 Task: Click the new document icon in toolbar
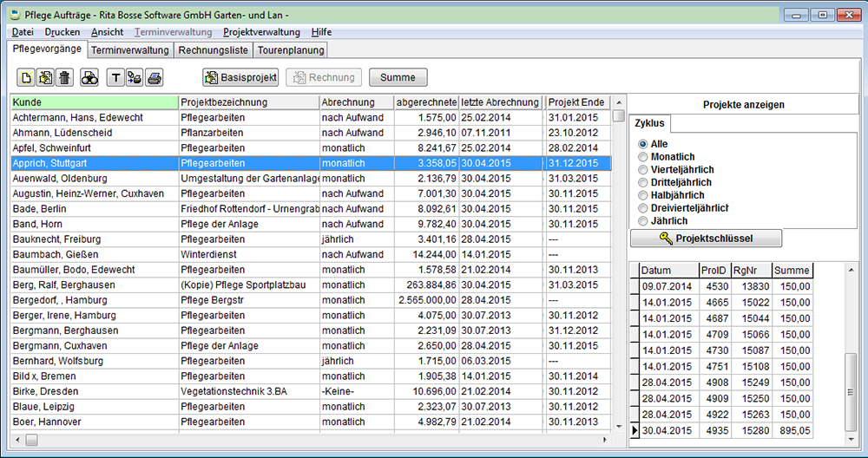27,78
